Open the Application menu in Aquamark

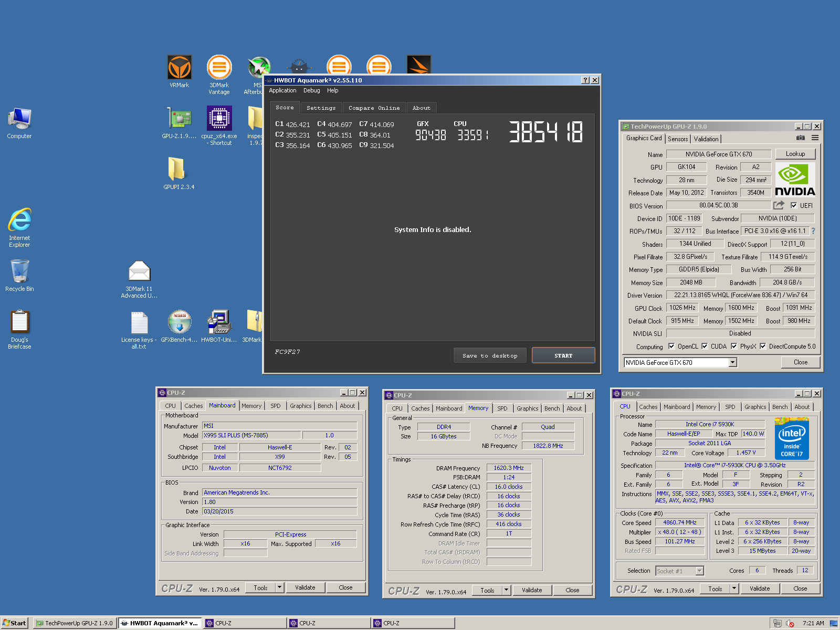coord(282,90)
